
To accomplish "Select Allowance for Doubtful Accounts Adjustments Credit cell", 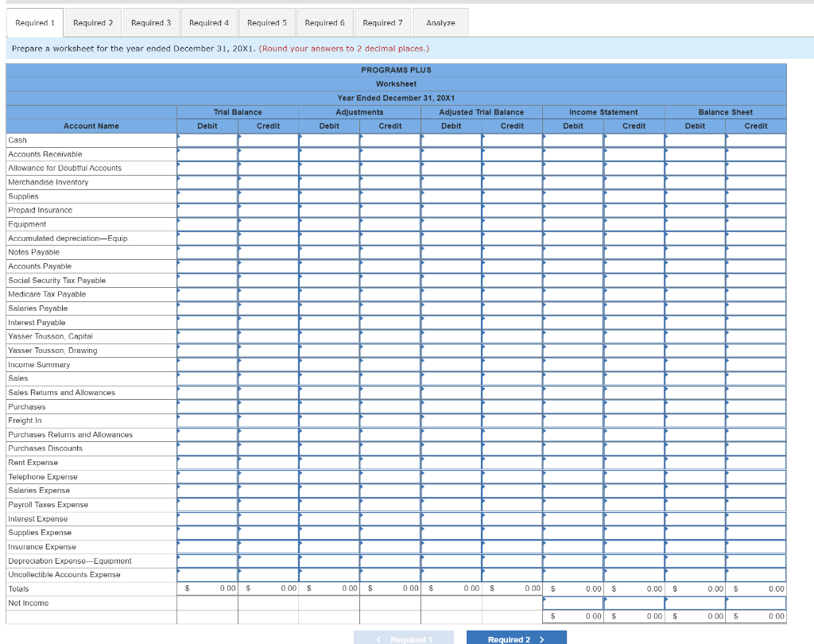I will (390, 169).
